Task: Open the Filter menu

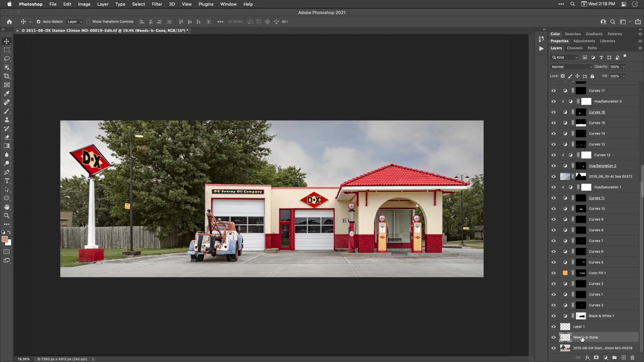Action: [157, 4]
